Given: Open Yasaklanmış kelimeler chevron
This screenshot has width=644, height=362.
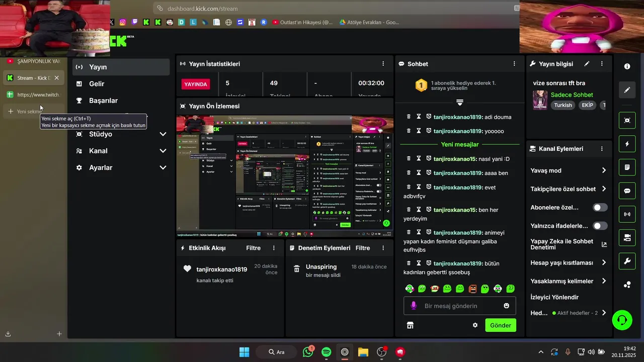Looking at the screenshot, I should point(604,281).
